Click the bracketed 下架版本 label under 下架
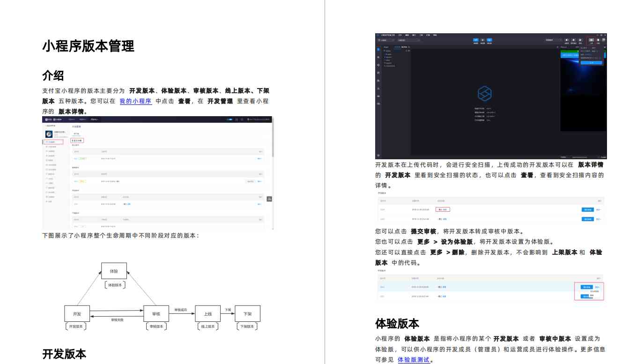This screenshot has height=364, width=644. [247, 326]
